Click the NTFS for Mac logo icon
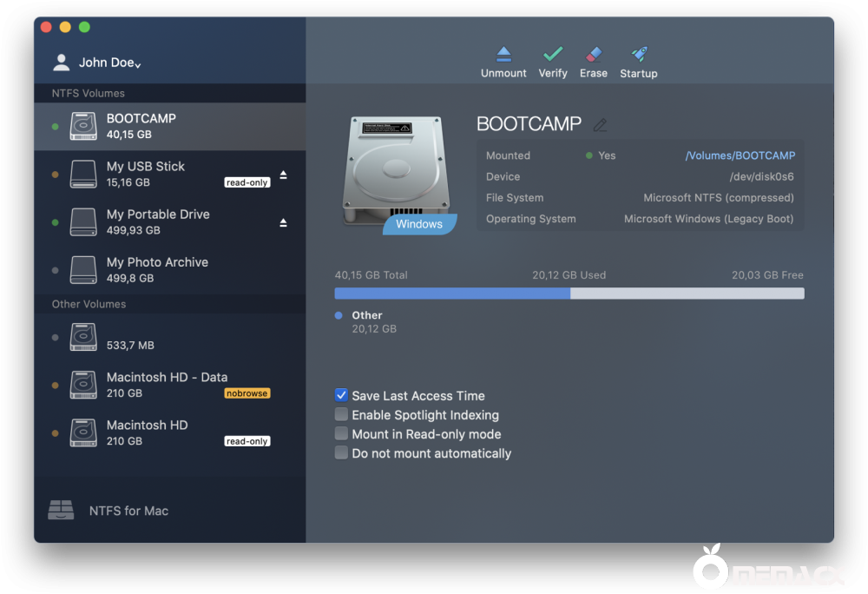The image size is (868, 594). (61, 511)
